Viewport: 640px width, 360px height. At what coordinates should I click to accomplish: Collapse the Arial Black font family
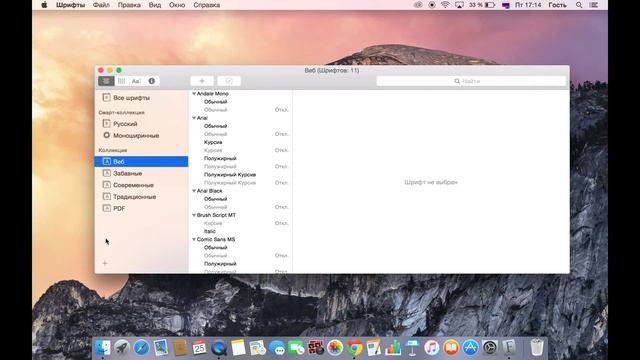click(194, 191)
